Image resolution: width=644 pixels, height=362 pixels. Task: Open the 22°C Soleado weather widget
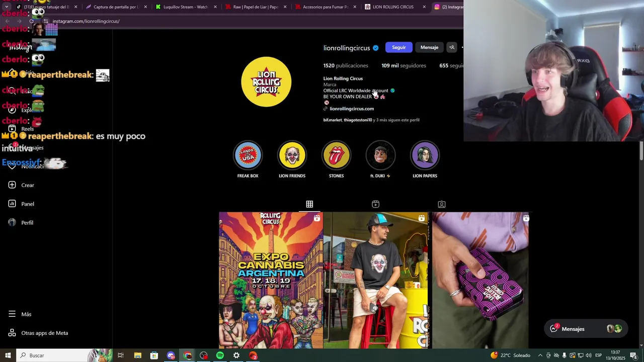[511, 355]
